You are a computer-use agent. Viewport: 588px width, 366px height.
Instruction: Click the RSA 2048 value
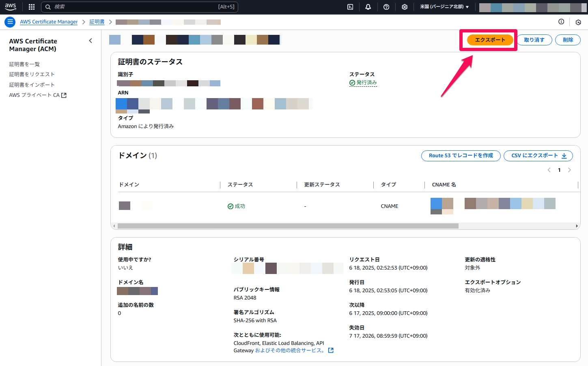pyautogui.click(x=245, y=298)
